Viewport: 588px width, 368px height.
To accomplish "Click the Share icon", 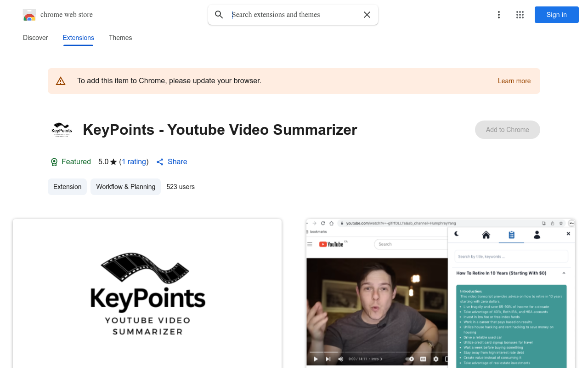I will [x=160, y=162].
